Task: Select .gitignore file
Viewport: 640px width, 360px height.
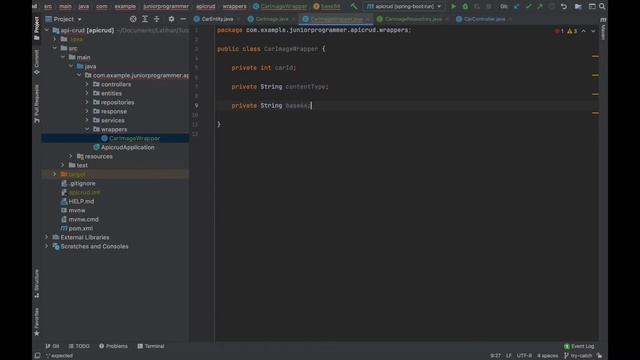Action: click(x=82, y=183)
